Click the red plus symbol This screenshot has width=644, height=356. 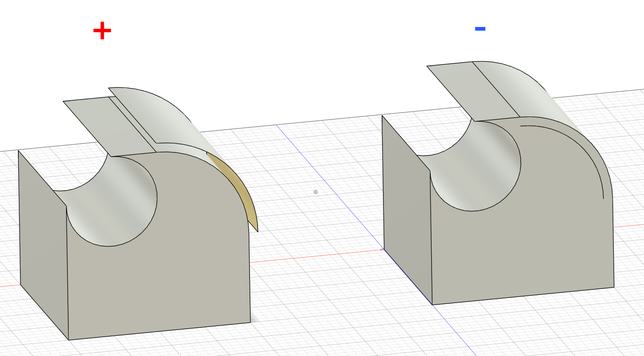[101, 30]
